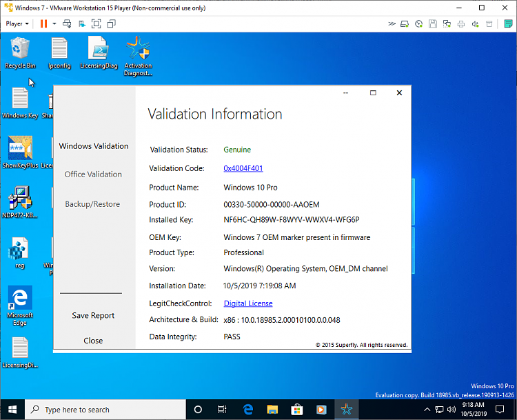Click Close in the validation sidebar

93,341
